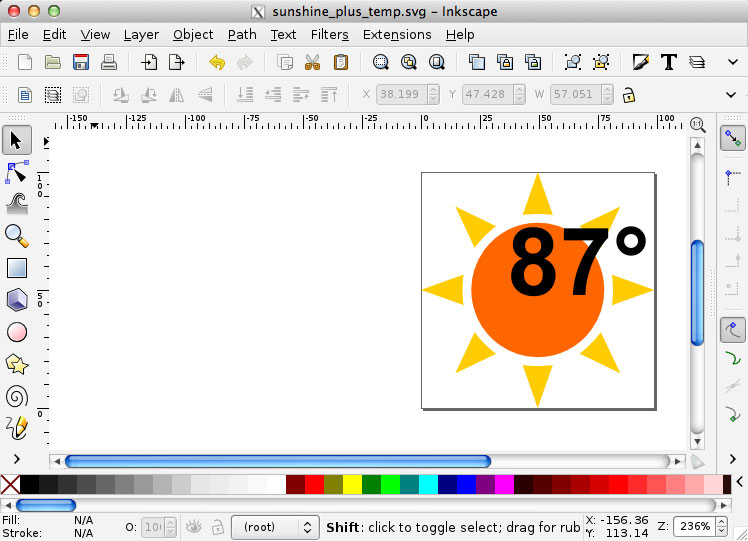The height and width of the screenshot is (541, 748).
Task: Zoom to fit drawing icon
Action: tap(409, 62)
